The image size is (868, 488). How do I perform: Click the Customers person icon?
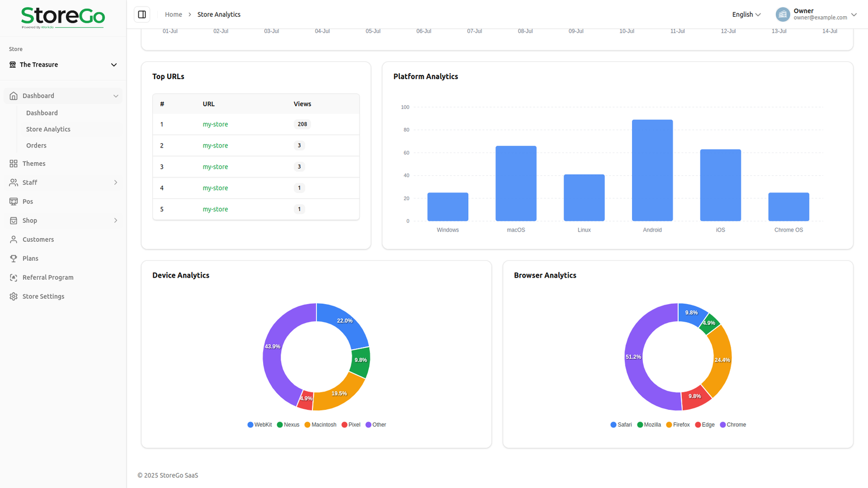click(14, 240)
